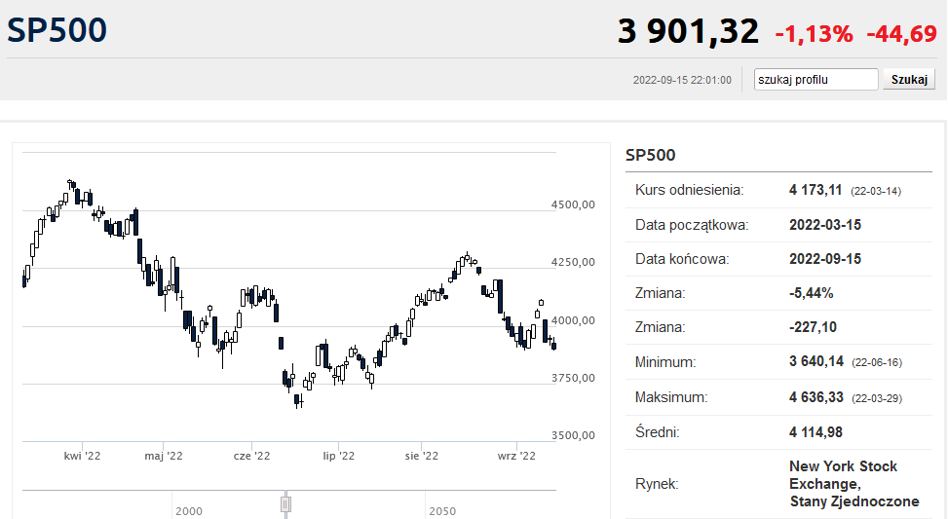Click the 4500,00 y-axis label
Image resolution: width=948 pixels, height=519 pixels.
(x=573, y=204)
